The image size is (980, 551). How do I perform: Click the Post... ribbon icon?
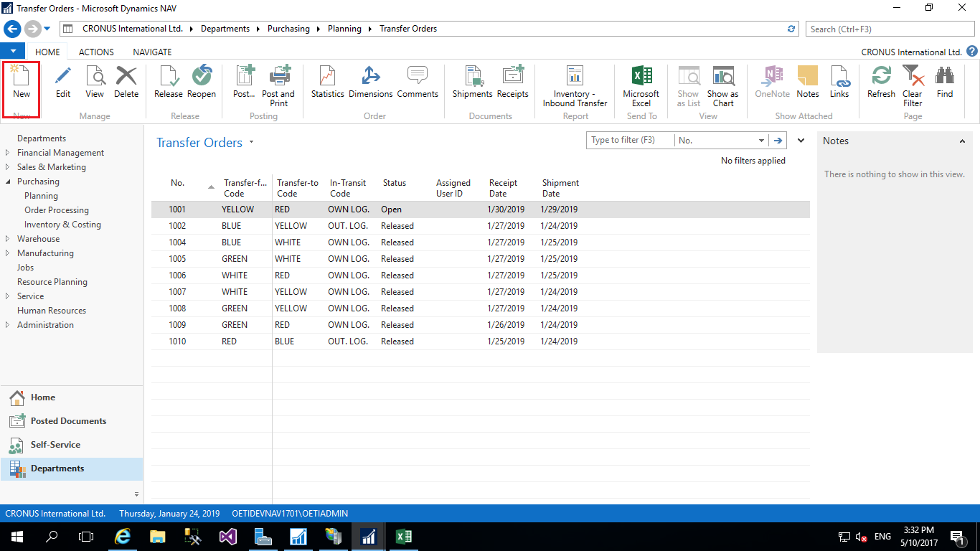click(x=244, y=83)
